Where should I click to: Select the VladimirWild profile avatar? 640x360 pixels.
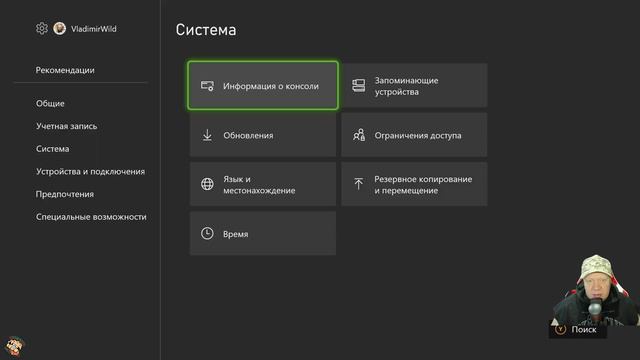[x=60, y=29]
